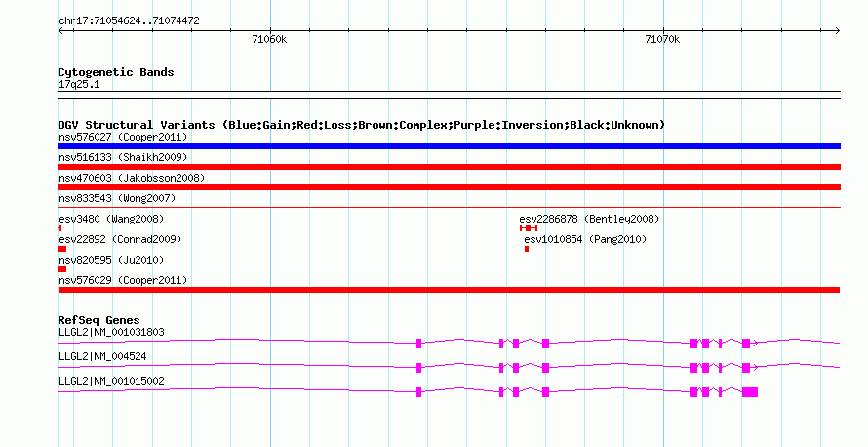Click the 71070k ruler tick label
This screenshot has height=447, width=868.
pyautogui.click(x=662, y=40)
